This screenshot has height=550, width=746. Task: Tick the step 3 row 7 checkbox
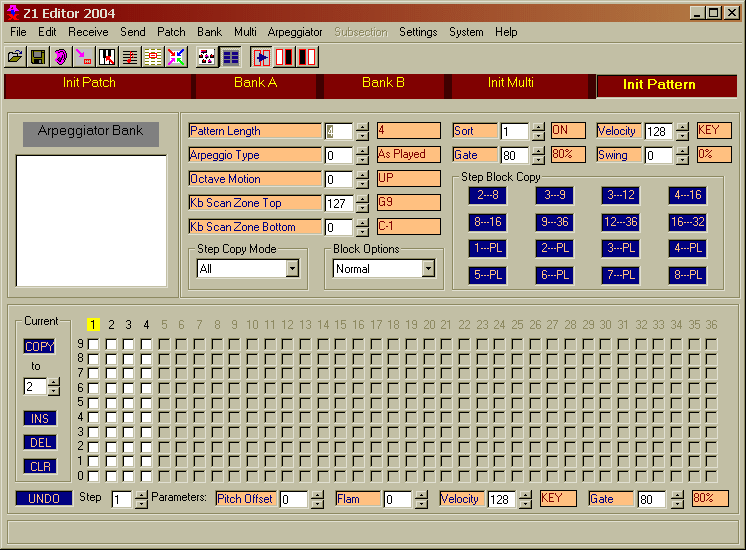pos(128,373)
